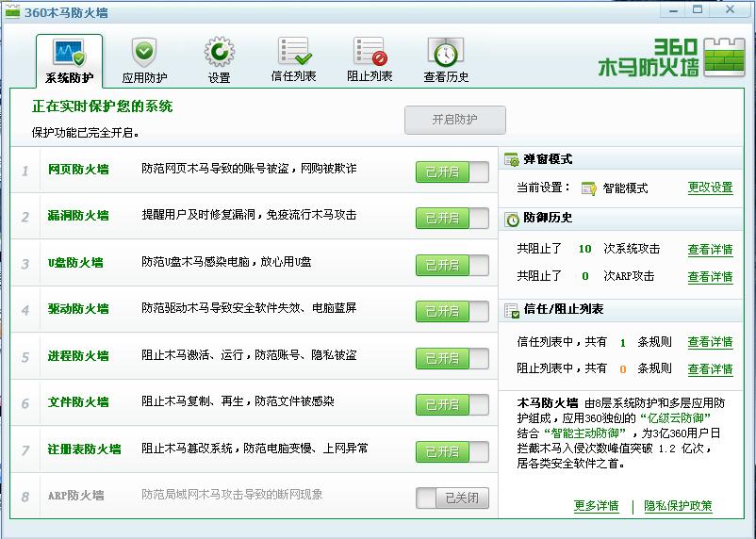Click the title bar 360 app icon
The height and width of the screenshot is (539, 756).
12,11
